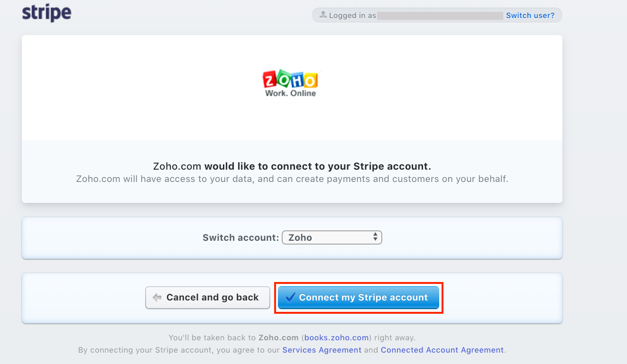Open the books.zoho.com link
This screenshot has height=364, width=627.
[x=336, y=338]
